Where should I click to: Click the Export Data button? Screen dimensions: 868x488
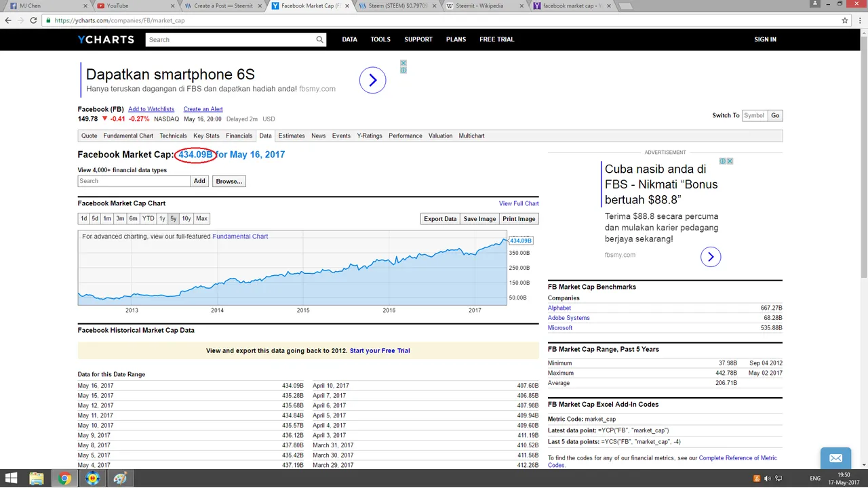[x=440, y=219]
